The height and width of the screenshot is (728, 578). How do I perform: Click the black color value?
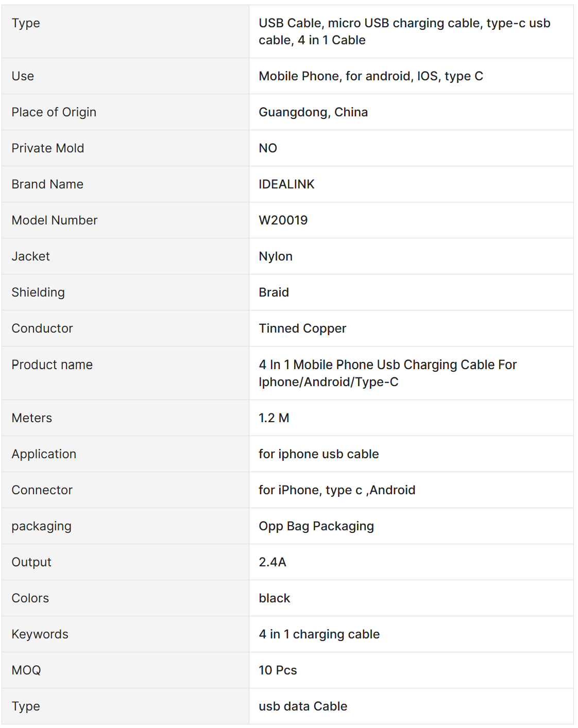pyautogui.click(x=274, y=598)
